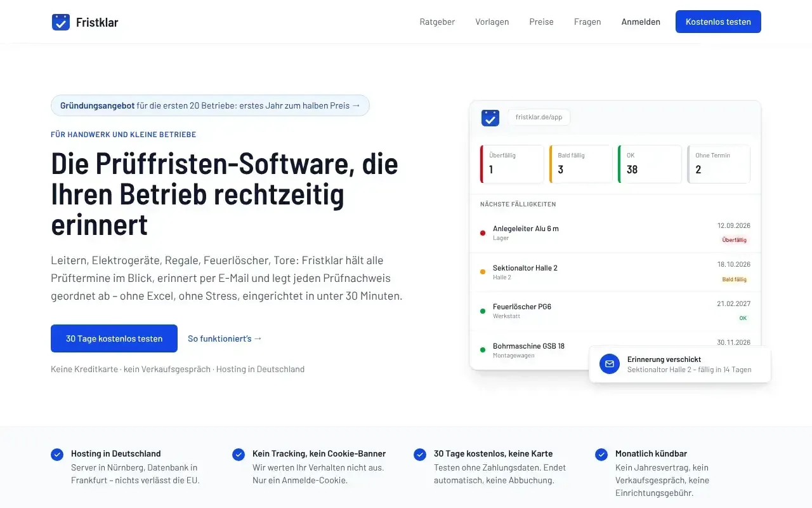
Task: Click the red status dot for Anlegeleiter Alu 6 m
Action: pos(483,233)
